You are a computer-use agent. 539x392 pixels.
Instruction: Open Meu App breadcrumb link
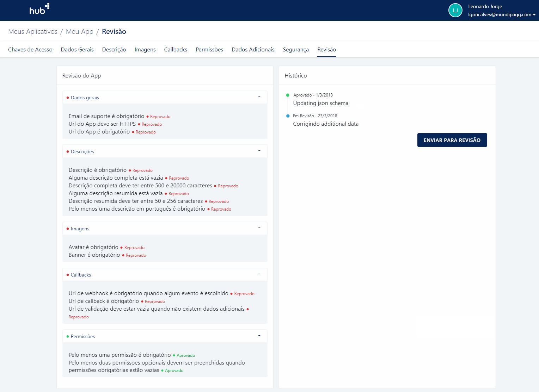[80, 31]
